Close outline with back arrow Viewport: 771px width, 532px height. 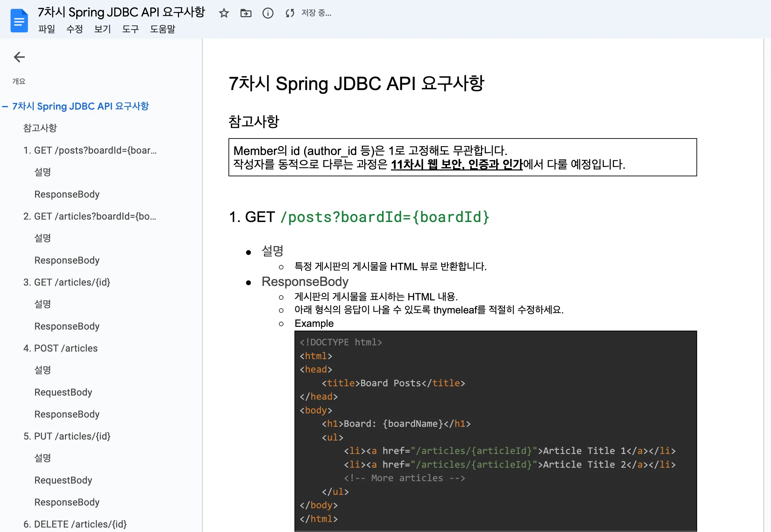(19, 57)
